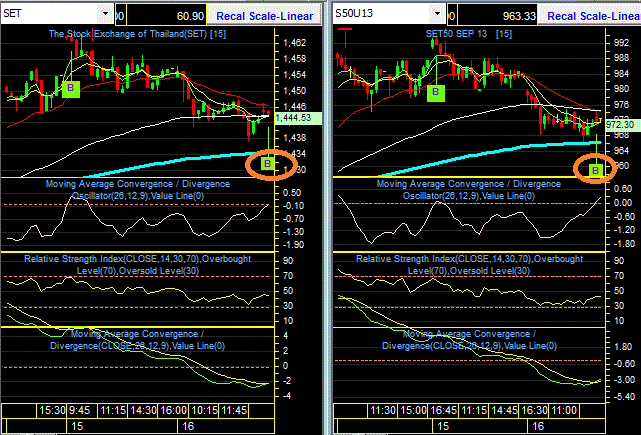
Task: Select the 14:30 time label in SET chart
Action: 143,410
